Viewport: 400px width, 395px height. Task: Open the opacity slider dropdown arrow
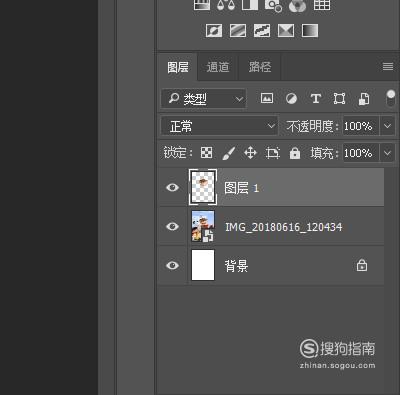387,126
